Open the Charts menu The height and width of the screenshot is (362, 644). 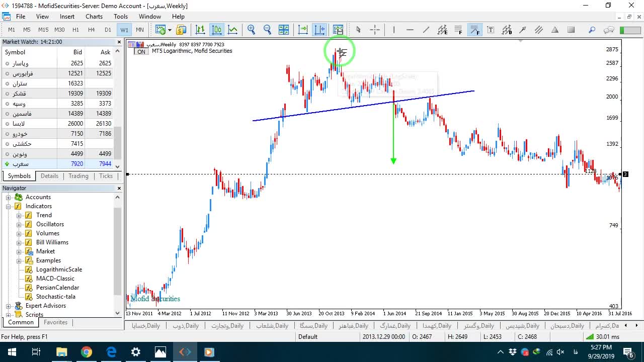coord(94,17)
